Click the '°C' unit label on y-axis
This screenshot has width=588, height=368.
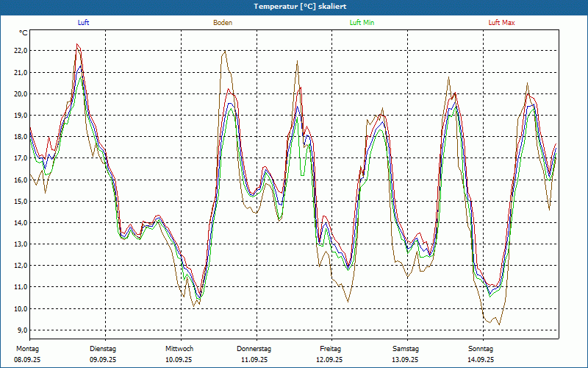pyautogui.click(x=24, y=33)
